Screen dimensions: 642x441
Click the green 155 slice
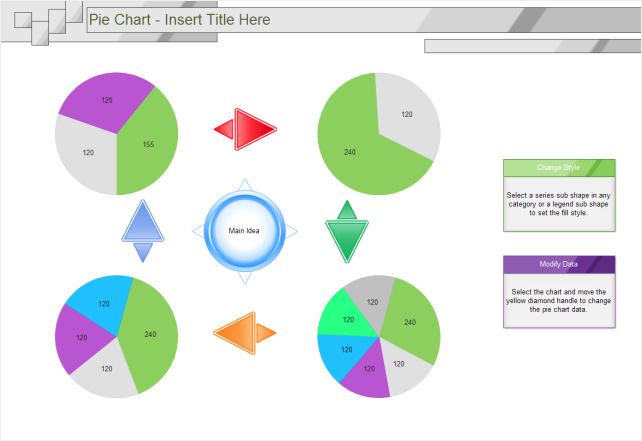(148, 144)
